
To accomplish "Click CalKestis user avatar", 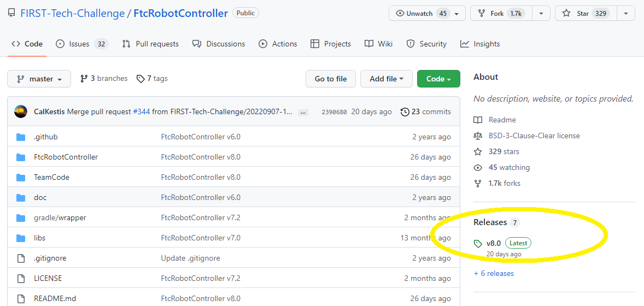I will [x=21, y=111].
